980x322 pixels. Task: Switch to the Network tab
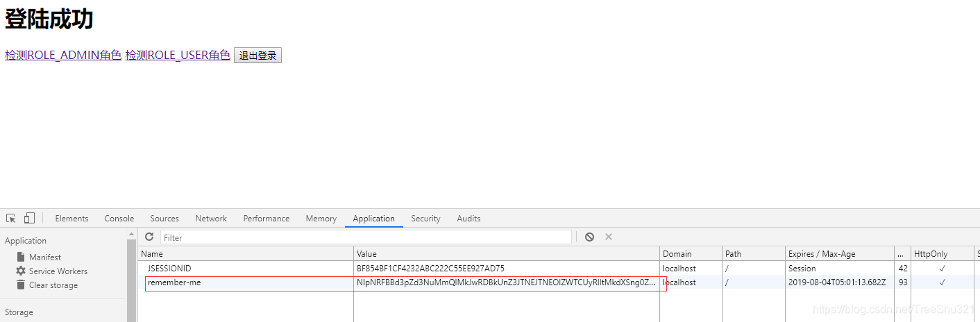(x=211, y=219)
